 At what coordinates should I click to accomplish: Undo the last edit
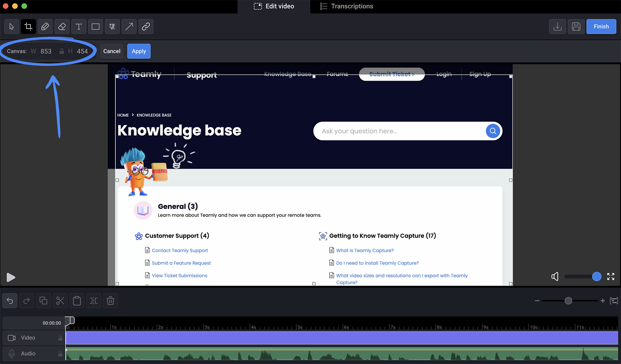[x=10, y=301]
